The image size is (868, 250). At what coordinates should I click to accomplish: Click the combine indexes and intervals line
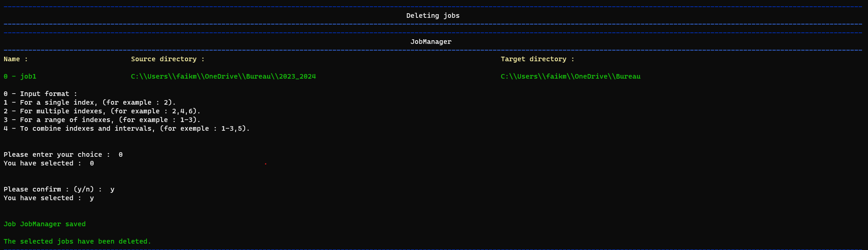point(126,128)
